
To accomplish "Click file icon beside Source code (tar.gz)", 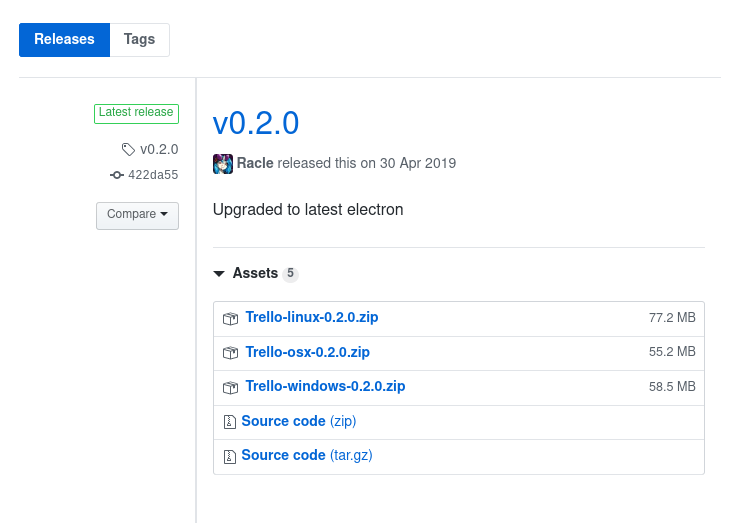I will click(230, 457).
